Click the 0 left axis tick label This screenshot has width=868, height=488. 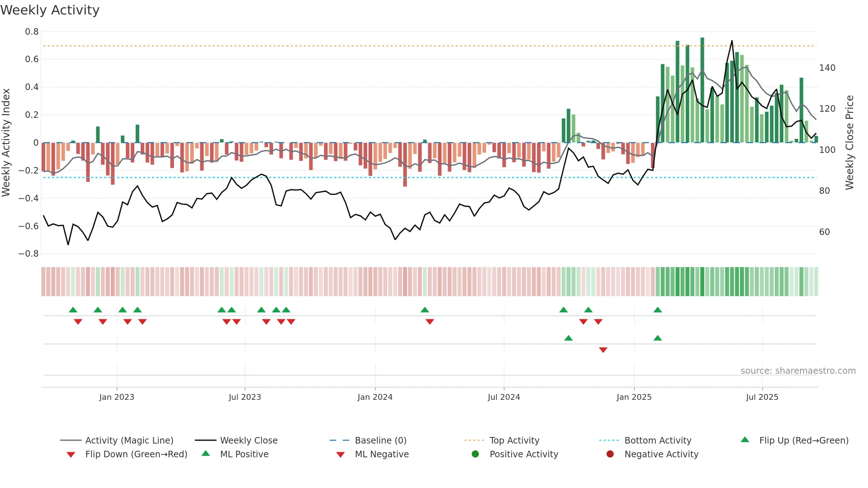coord(36,143)
